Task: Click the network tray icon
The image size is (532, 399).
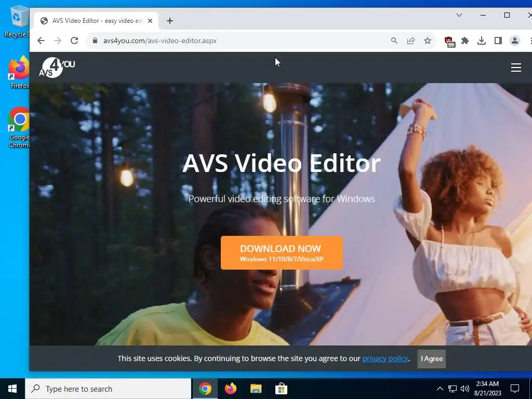Action: coord(453,389)
